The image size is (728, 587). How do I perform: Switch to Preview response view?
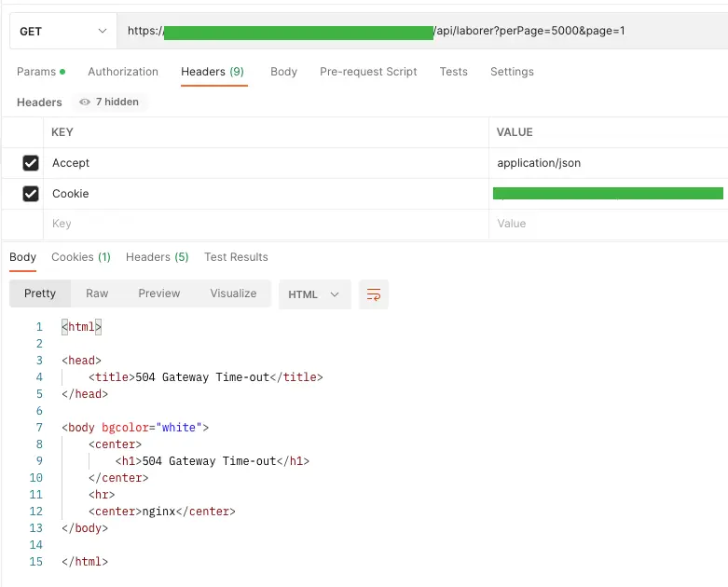[159, 293]
